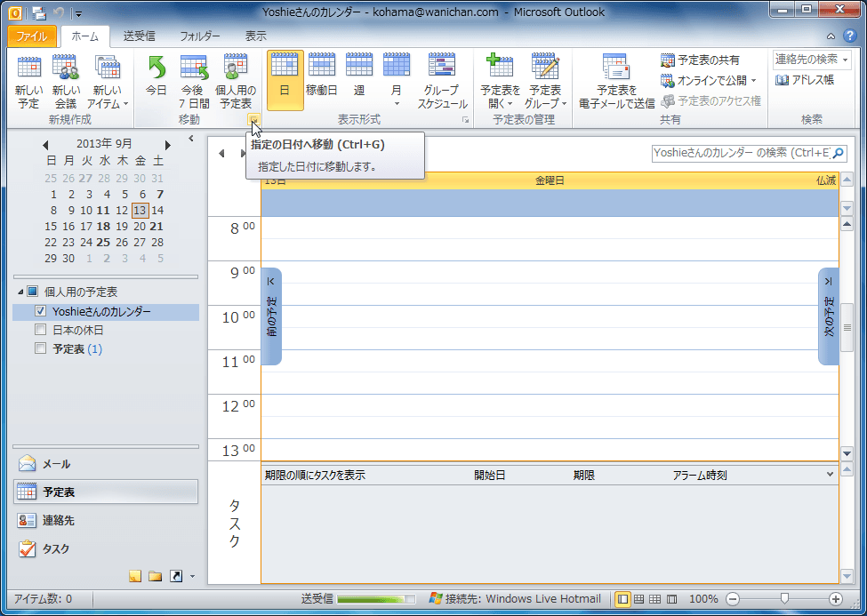867x616 pixels.
Task: Open the 表示形式 group dialog launcher
Action: point(466,119)
